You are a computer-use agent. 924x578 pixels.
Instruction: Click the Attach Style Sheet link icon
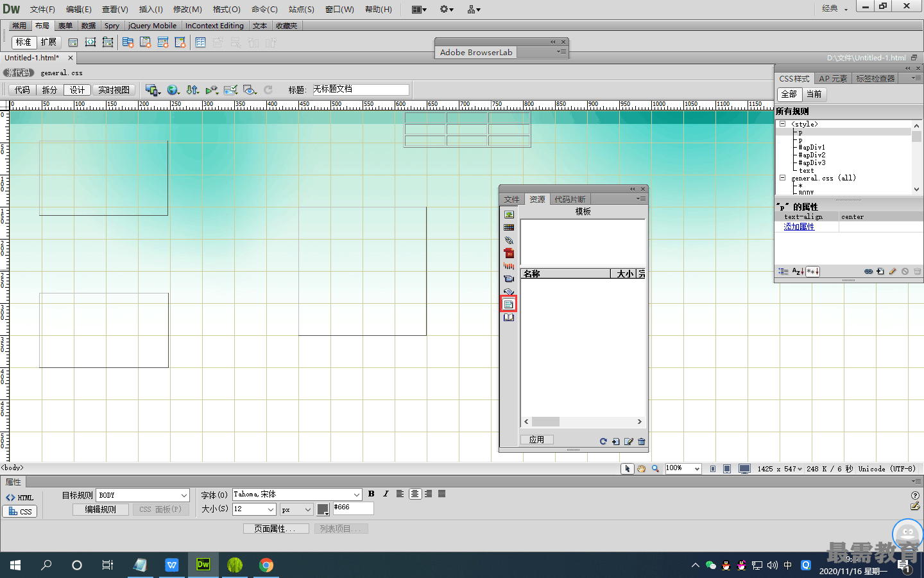pyautogui.click(x=868, y=272)
